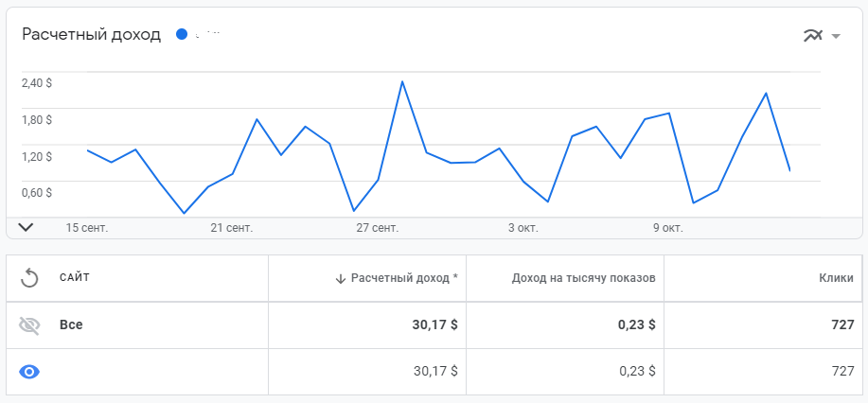Image resolution: width=868 pixels, height=403 pixels.
Task: Toggle the crossed-out eye in the Все row
Action: [x=29, y=324]
